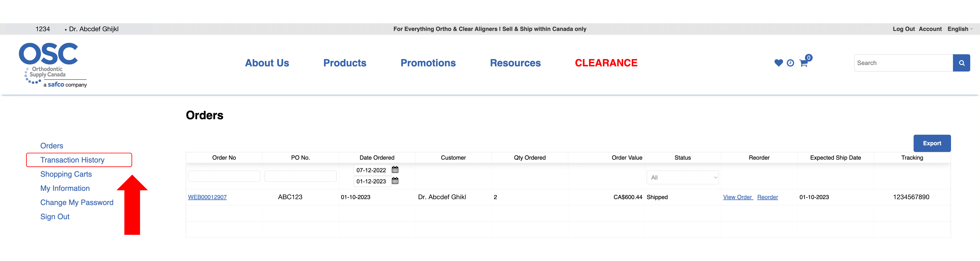The height and width of the screenshot is (261, 980).
Task: Open order WEB00012907 link
Action: pos(207,197)
